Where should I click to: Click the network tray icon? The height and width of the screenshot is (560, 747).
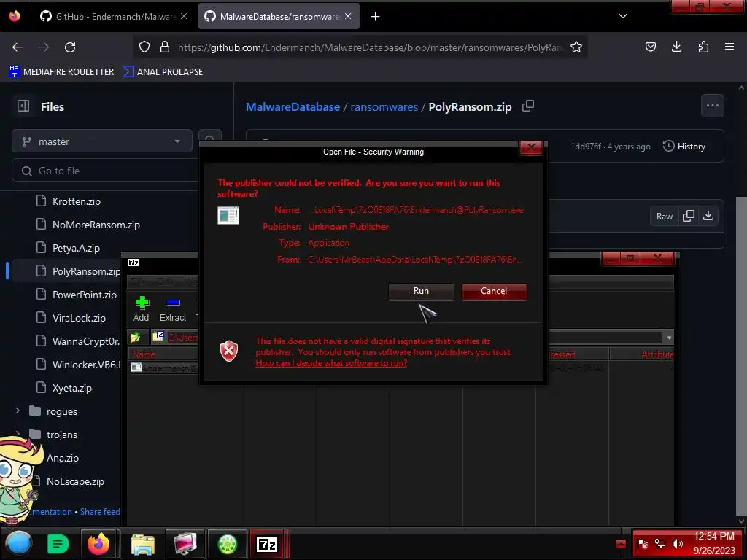pos(659,544)
